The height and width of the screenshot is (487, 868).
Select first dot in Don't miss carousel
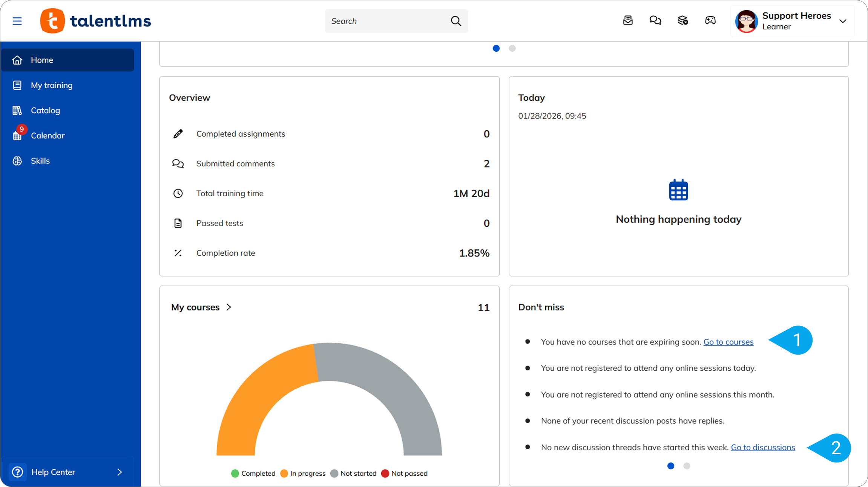(x=671, y=466)
